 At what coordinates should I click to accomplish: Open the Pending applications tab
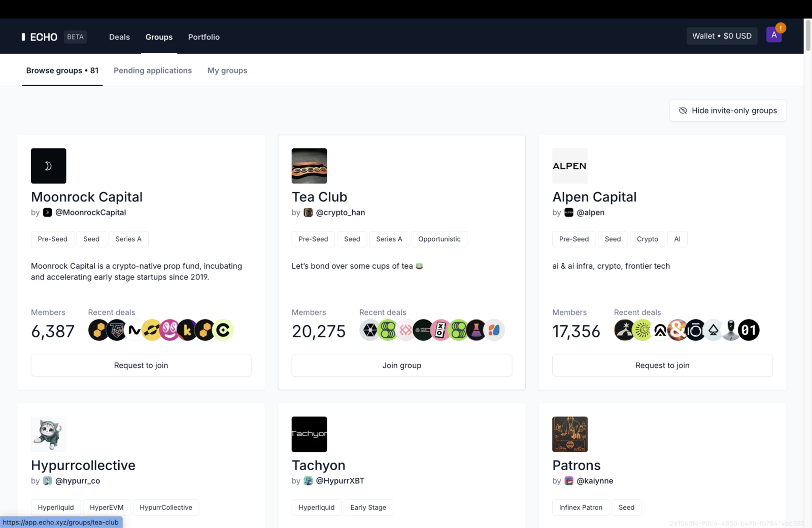coord(153,71)
